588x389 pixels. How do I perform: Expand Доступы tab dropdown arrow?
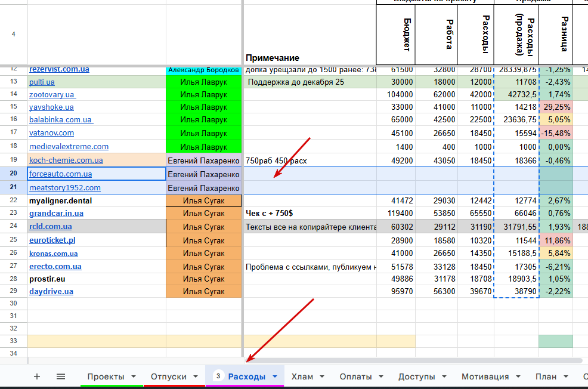pos(444,376)
